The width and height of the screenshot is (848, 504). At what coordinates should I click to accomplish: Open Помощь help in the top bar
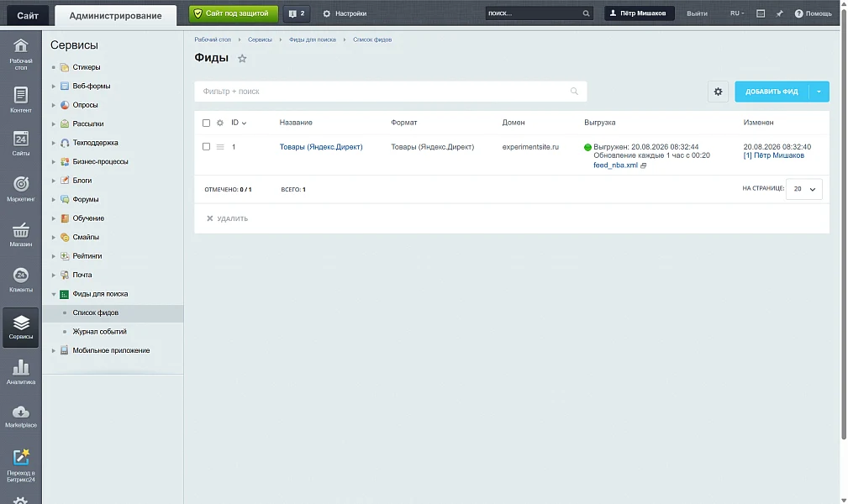coord(813,13)
